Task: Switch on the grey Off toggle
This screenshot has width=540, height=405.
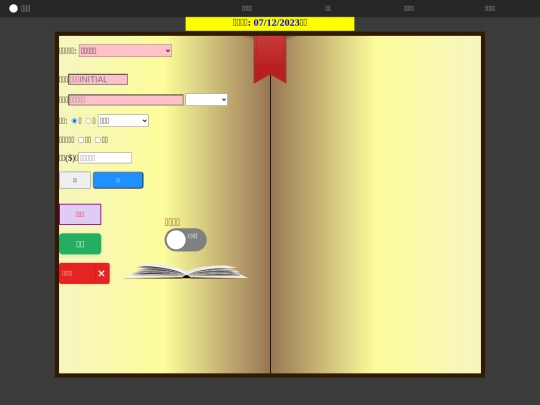Action: 186,240
